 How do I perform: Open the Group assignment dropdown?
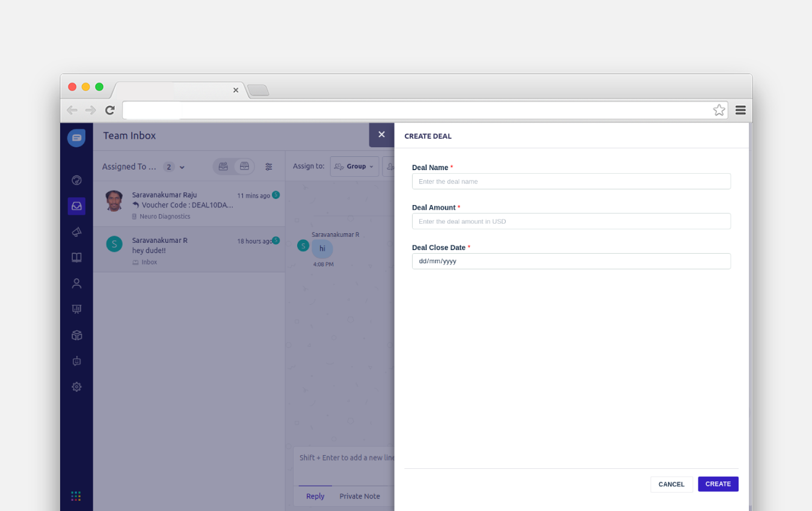354,166
